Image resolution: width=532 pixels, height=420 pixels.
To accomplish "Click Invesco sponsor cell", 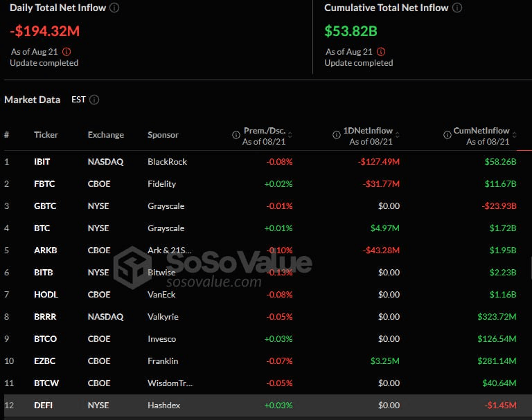I will pos(161,339).
